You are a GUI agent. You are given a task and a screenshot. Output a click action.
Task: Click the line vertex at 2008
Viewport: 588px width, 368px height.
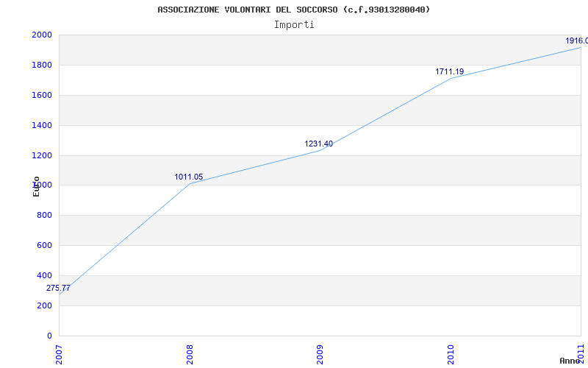tap(190, 183)
